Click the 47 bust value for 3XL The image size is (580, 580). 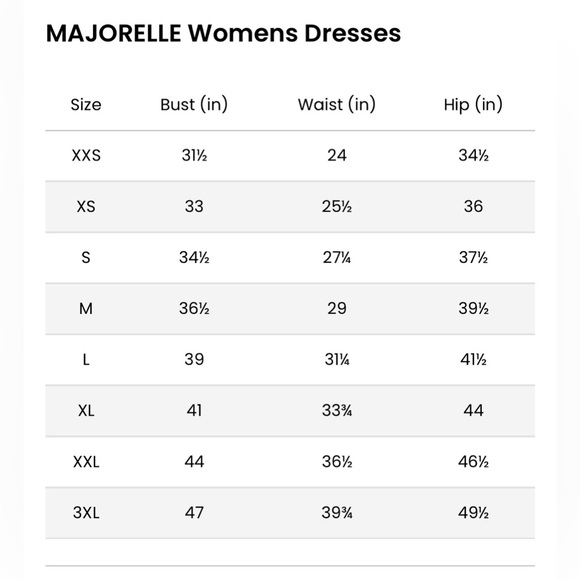pyautogui.click(x=194, y=513)
